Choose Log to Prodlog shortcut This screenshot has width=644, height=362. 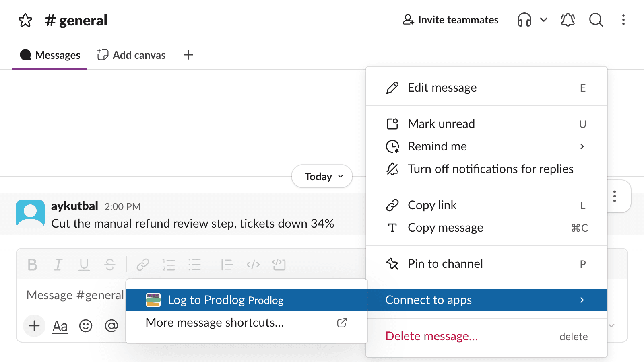pos(247,300)
